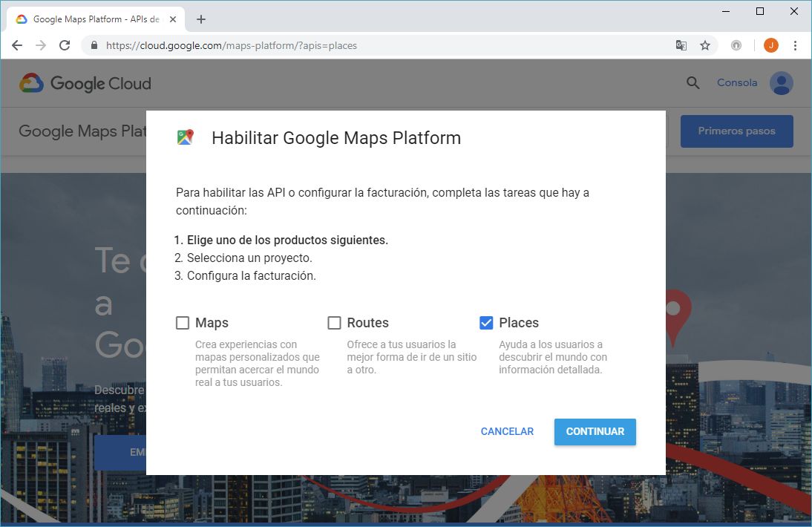Open Google Translate icon in address bar
The width and height of the screenshot is (812, 527).
point(681,45)
